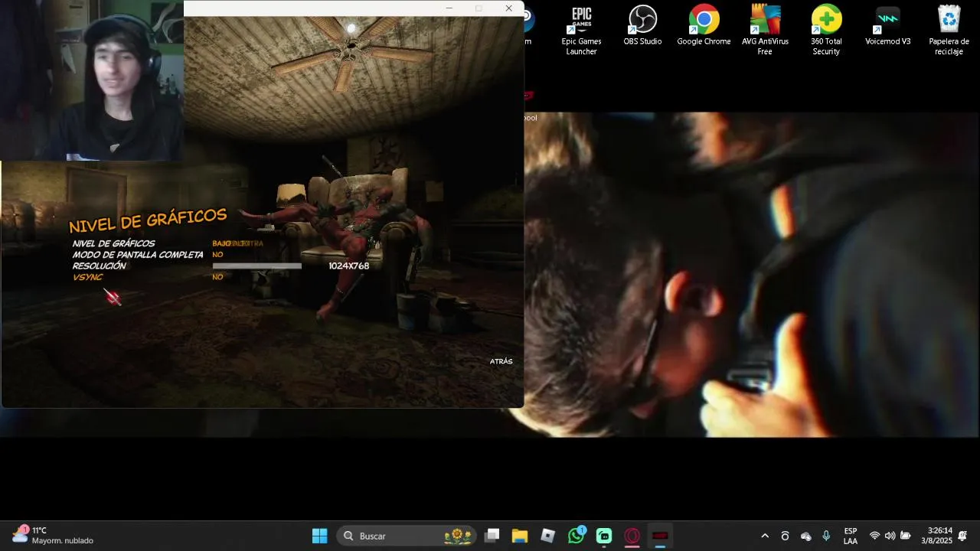Screen dimensions: 980x551
Task: Launch Voicemod V3 from the desktop
Action: point(887,26)
